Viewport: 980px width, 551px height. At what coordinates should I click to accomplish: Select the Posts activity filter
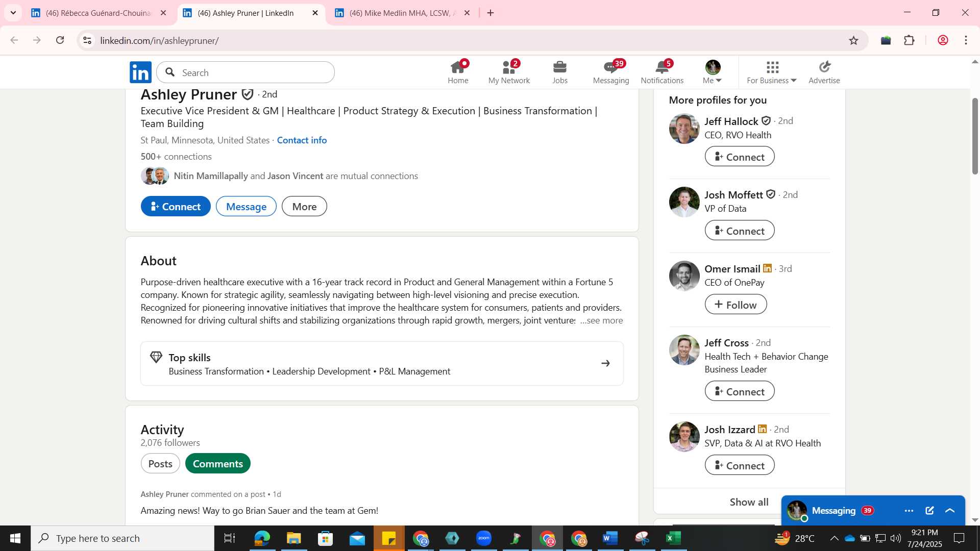[x=160, y=463]
